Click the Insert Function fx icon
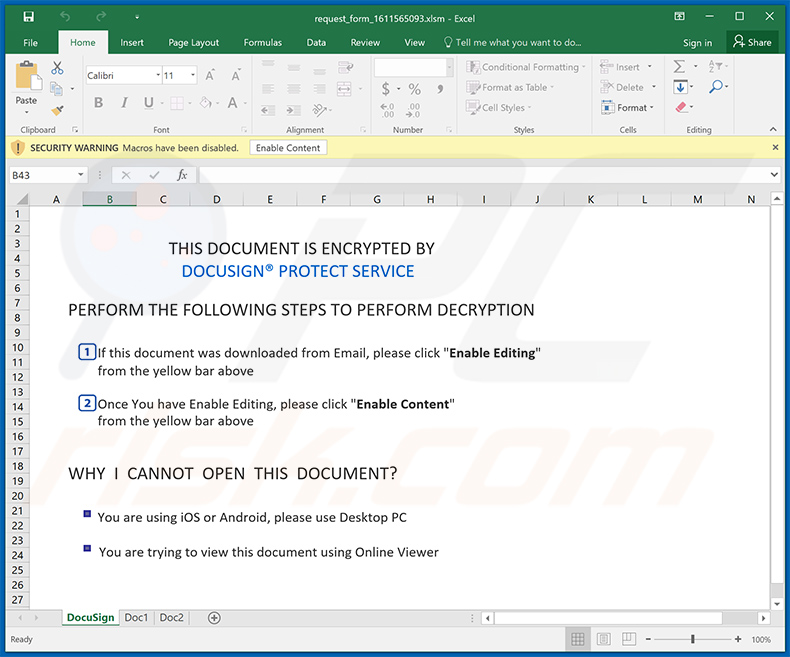The height and width of the screenshot is (657, 790). click(x=182, y=175)
